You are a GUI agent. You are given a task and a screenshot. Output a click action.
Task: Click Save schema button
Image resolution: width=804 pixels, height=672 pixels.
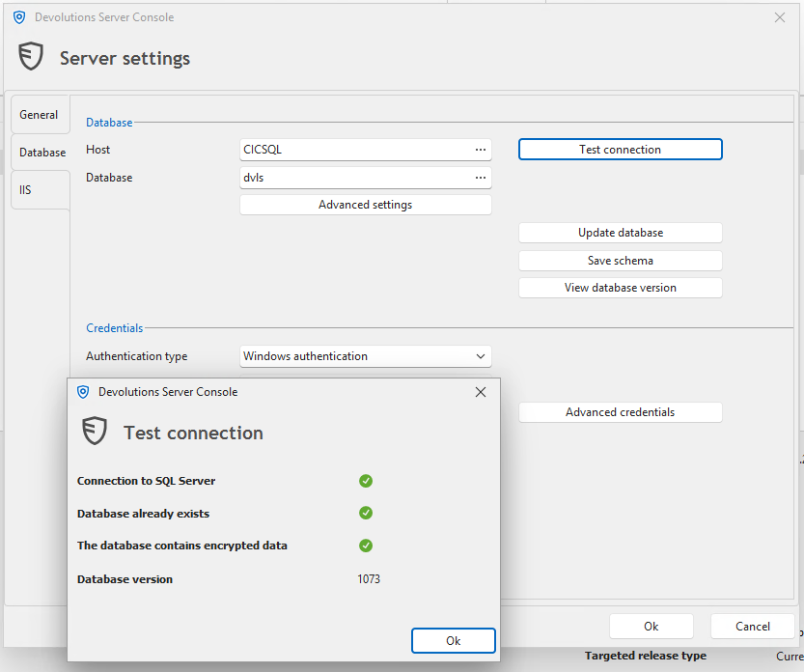[x=621, y=261]
